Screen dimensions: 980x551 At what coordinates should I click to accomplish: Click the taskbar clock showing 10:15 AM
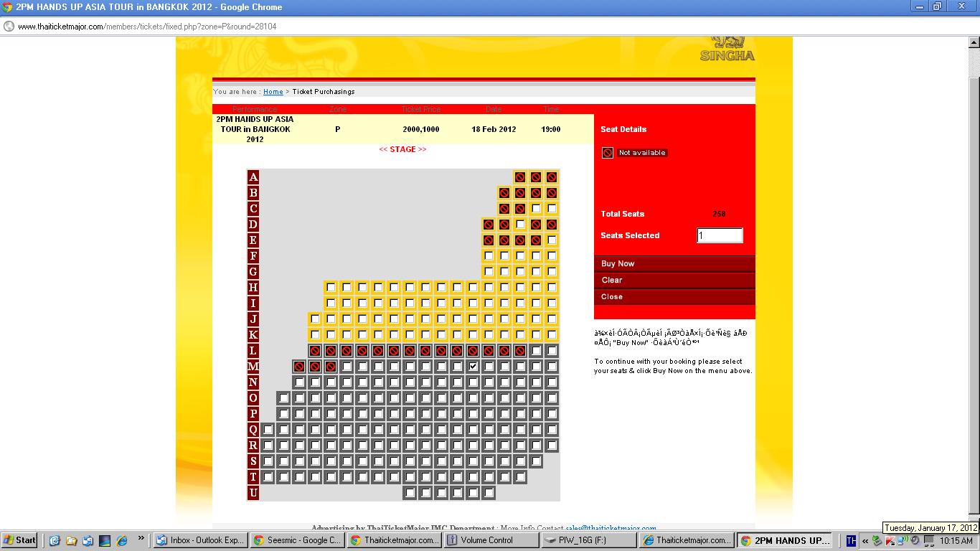956,541
